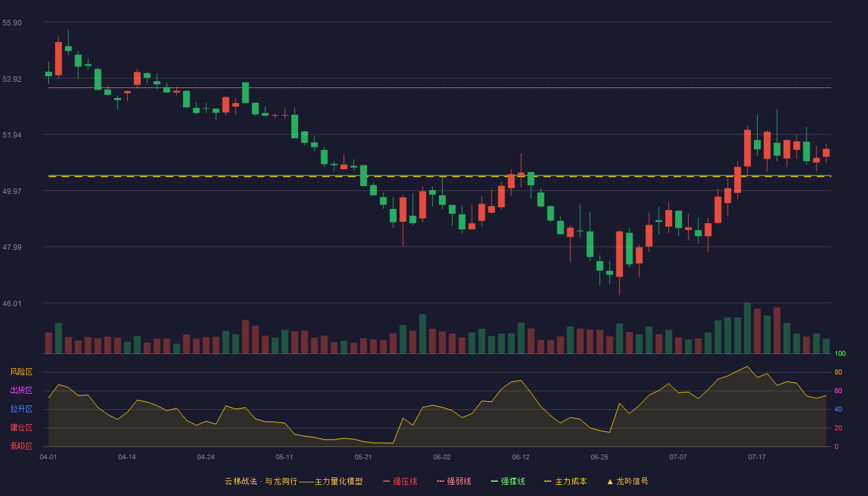868x496 pixels.
Task: Toggle the 强弱线 legend item
Action: pos(454,481)
